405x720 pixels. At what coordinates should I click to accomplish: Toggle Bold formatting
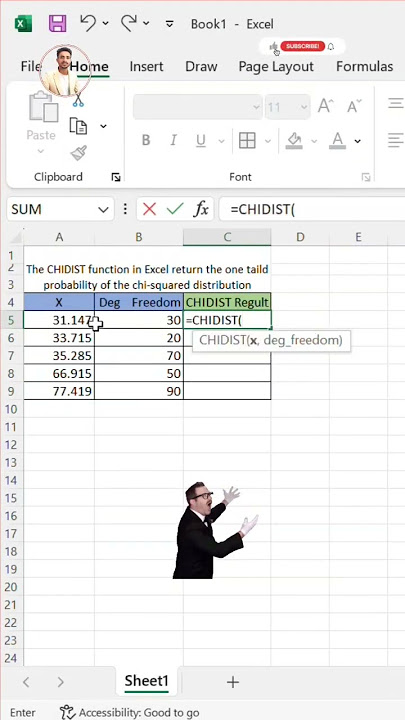[x=146, y=141]
